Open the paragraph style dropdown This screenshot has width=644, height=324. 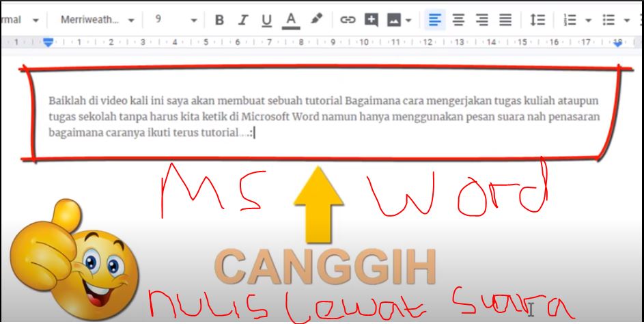click(x=20, y=20)
